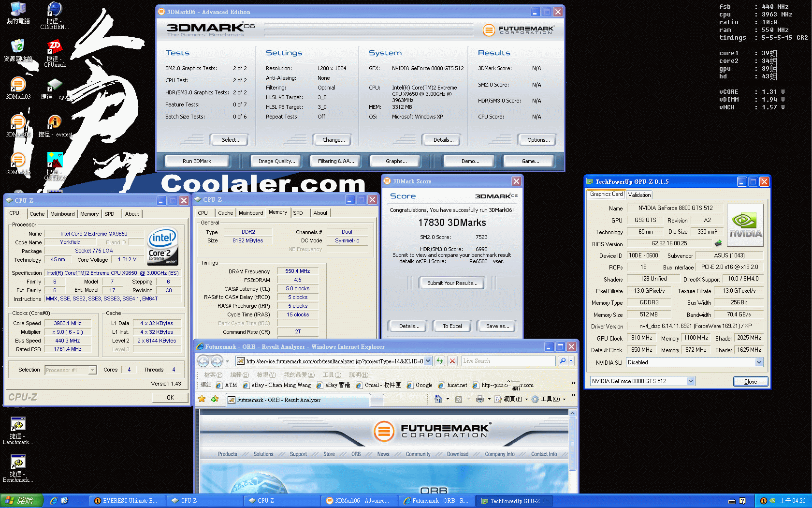812x508 pixels.
Task: Open the Download link on Futuremark page
Action: tap(457, 454)
